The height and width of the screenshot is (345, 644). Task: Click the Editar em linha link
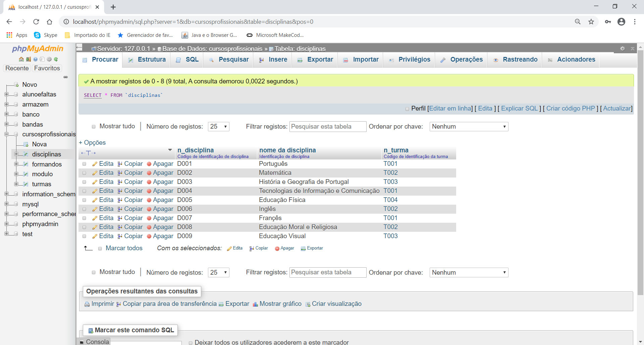[450, 108]
